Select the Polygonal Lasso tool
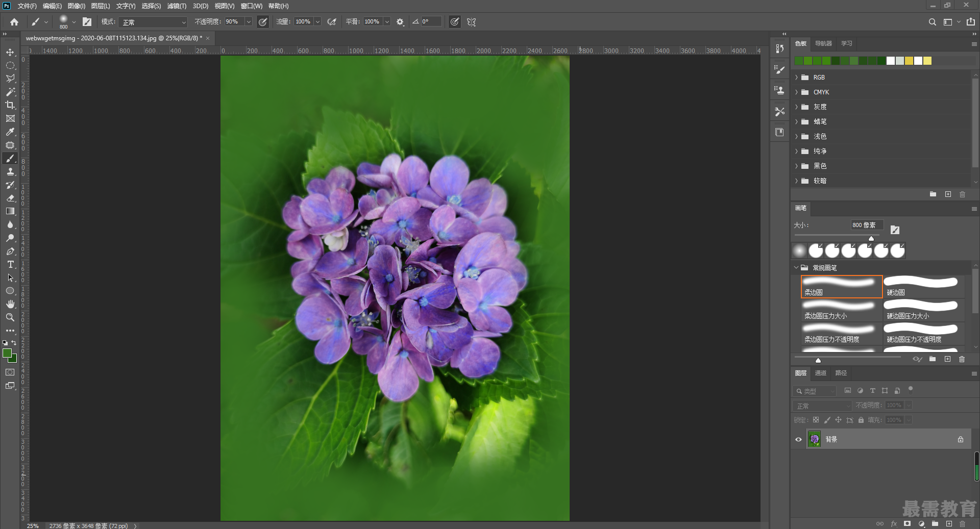The height and width of the screenshot is (529, 980). [x=10, y=79]
